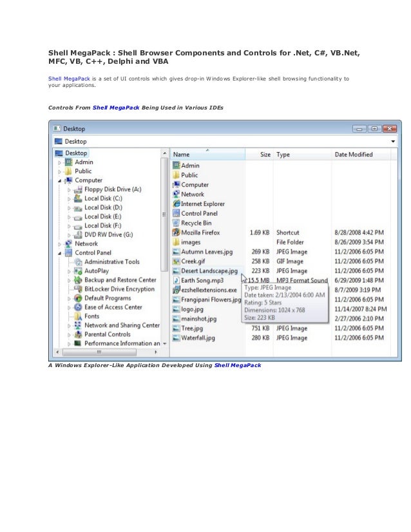Click the Floppy Disk Drive (A:) icon

click(x=78, y=189)
